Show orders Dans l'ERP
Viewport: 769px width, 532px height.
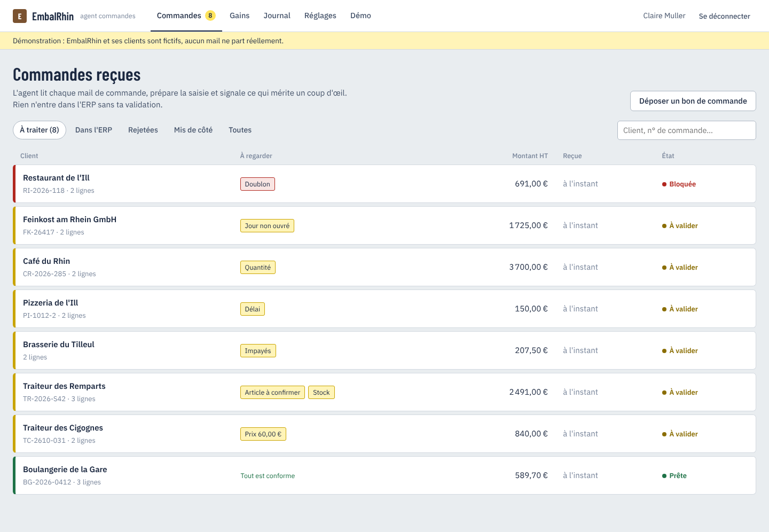(93, 130)
